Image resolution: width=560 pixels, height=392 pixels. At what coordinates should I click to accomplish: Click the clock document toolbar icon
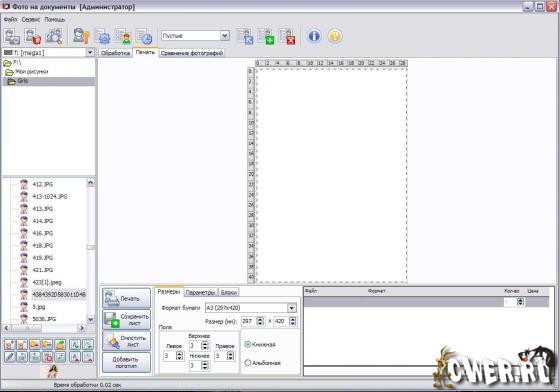[144, 36]
